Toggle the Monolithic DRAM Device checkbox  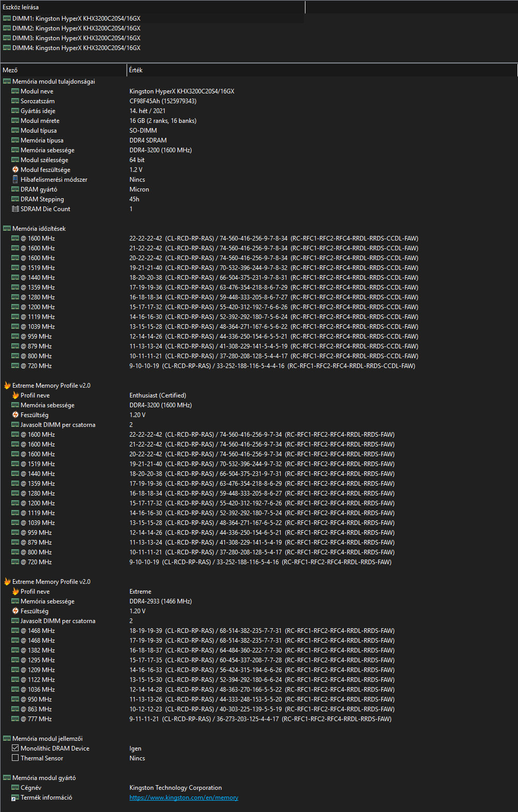coord(15,748)
